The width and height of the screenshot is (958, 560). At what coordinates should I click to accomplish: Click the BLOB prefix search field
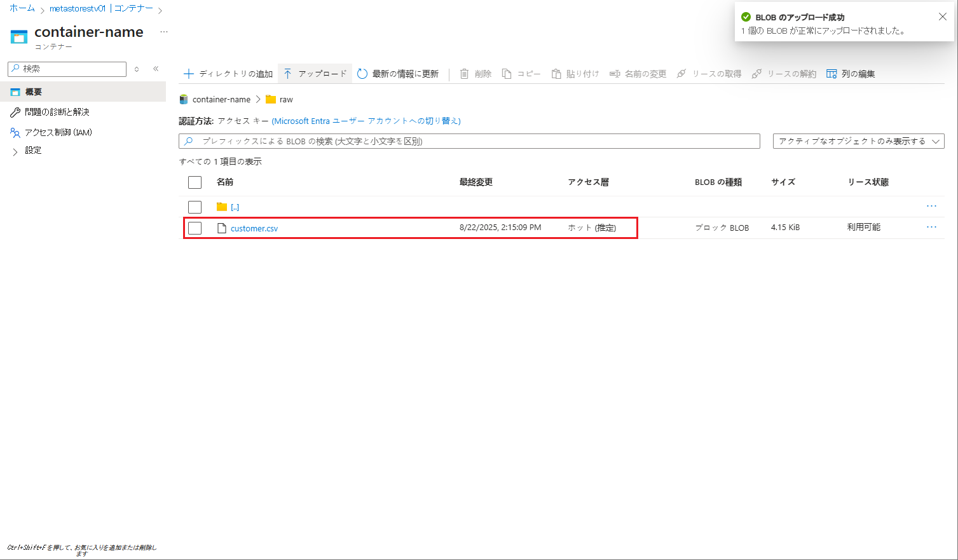click(469, 141)
